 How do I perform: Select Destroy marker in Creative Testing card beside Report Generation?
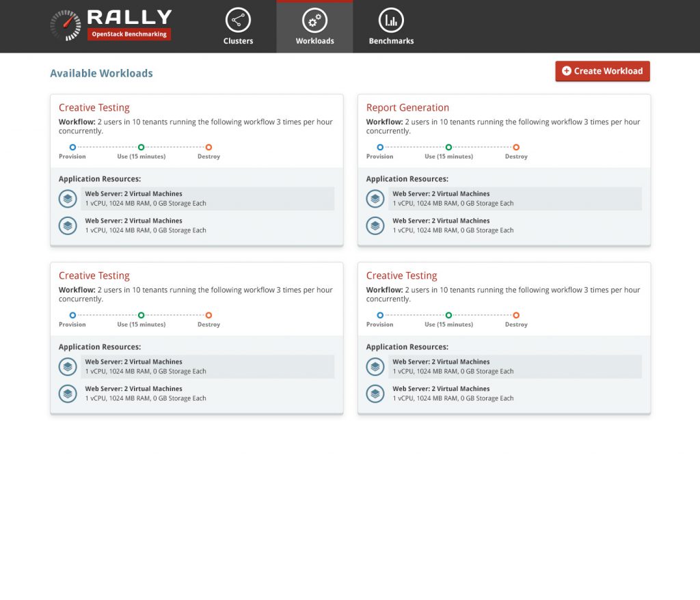[x=208, y=147]
